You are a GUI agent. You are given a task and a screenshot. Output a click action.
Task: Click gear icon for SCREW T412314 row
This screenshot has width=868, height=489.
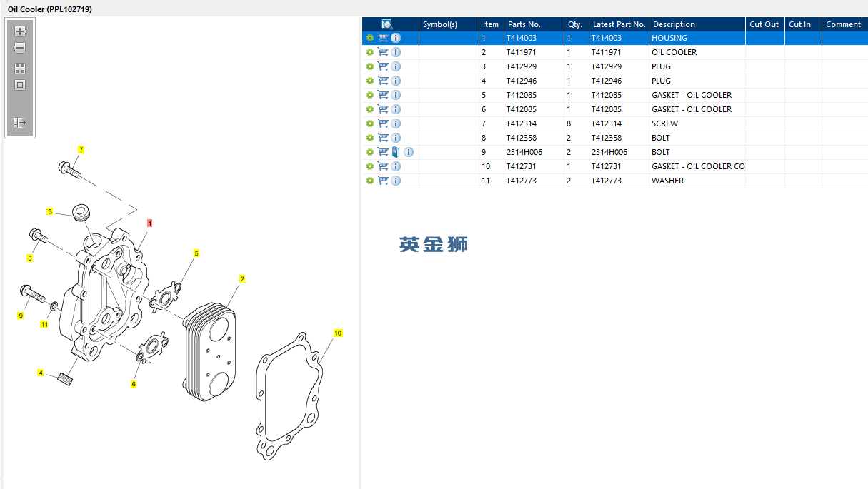click(370, 123)
